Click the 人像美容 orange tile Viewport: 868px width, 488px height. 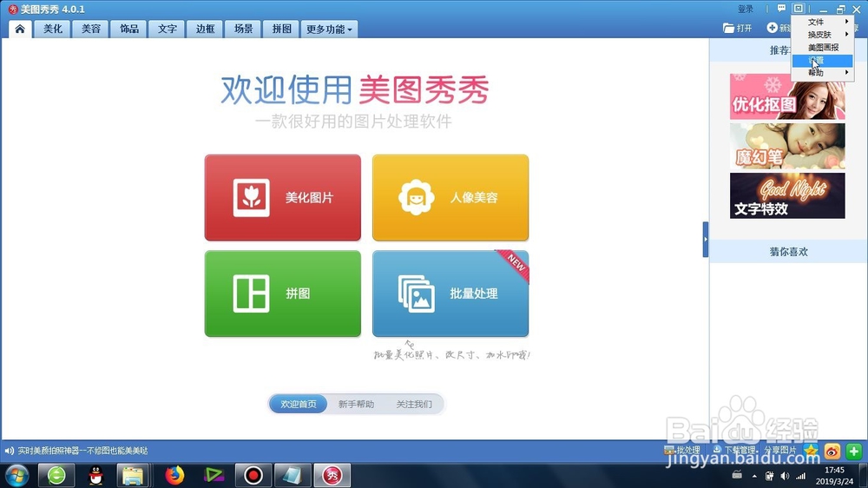tap(450, 198)
